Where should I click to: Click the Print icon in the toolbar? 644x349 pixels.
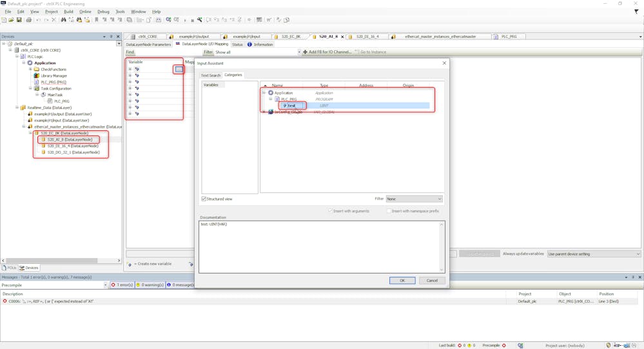pos(28,20)
